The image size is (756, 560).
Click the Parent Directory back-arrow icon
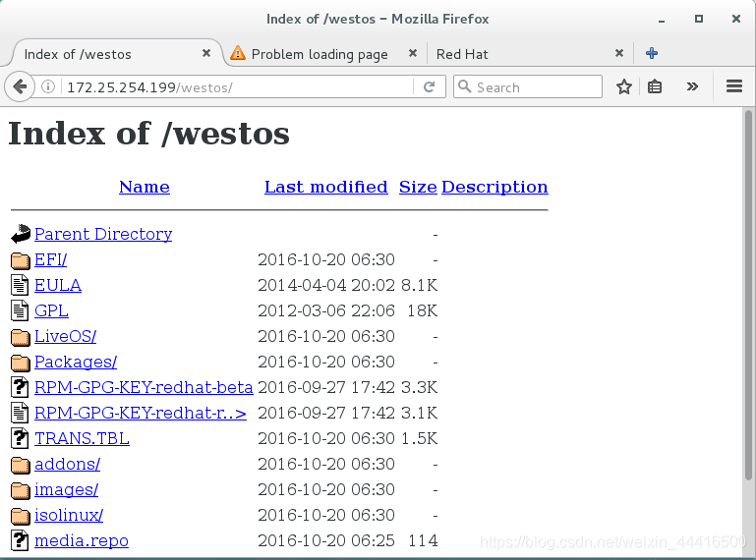[21, 234]
